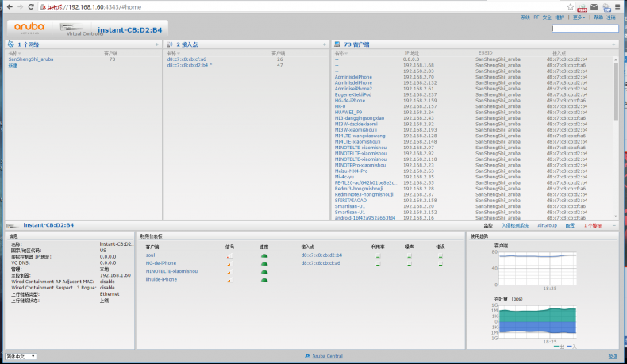
Task: Click the 73 clients panel icon
Action: tap(337, 44)
